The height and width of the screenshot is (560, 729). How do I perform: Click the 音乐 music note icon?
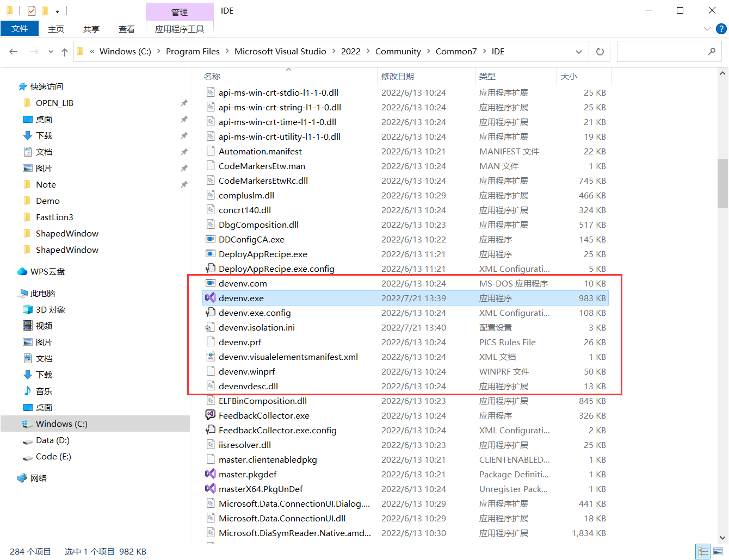tap(28, 391)
